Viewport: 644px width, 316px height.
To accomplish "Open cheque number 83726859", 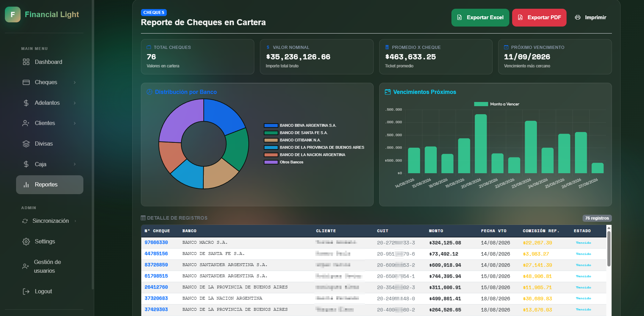I will 156,265.
